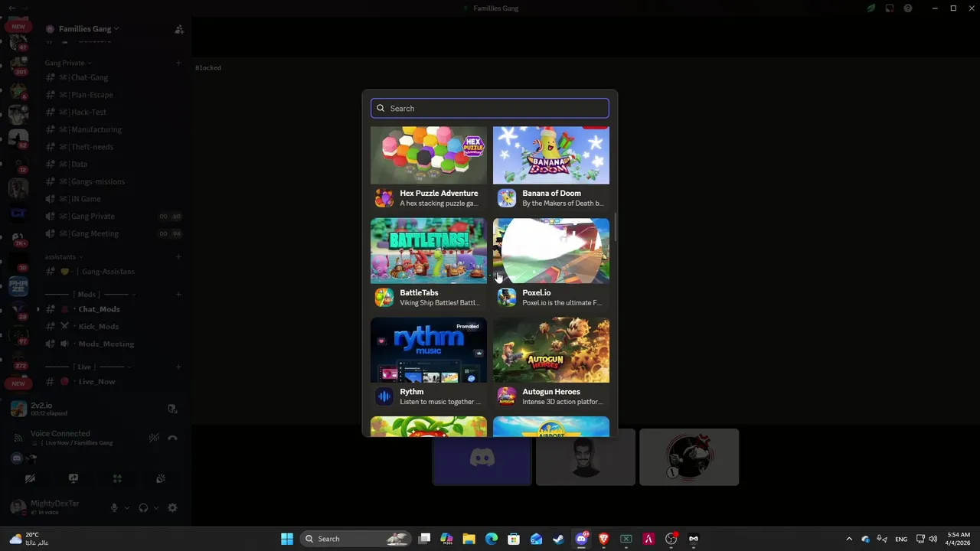The width and height of the screenshot is (980, 551).
Task: Click the Rythm app icon
Action: 384,396
